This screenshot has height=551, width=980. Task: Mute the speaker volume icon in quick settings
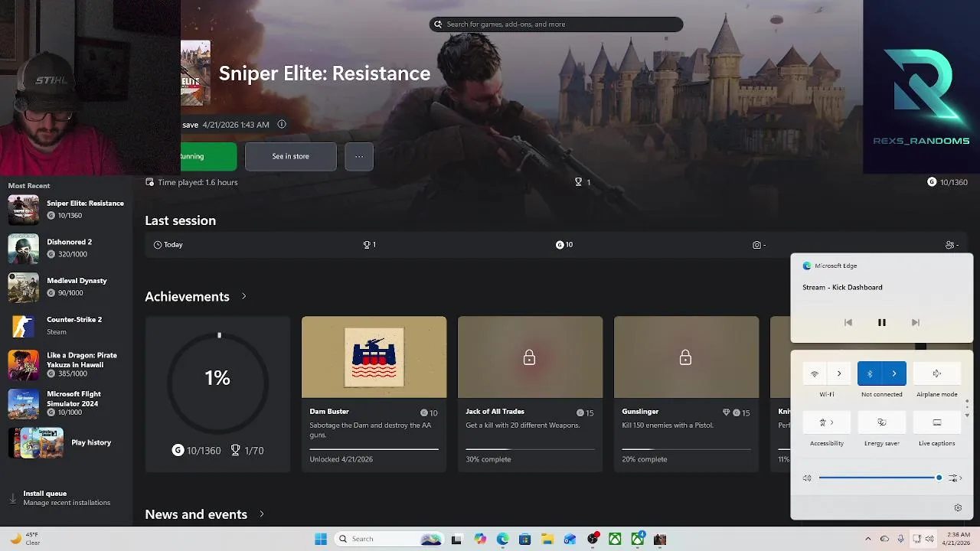(807, 478)
